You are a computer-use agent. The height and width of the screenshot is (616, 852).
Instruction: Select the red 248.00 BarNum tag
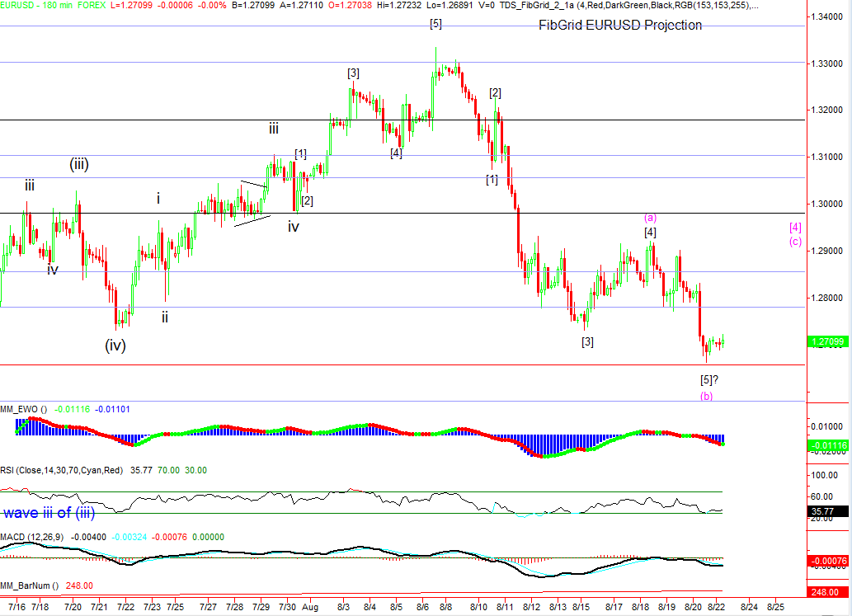827,592
